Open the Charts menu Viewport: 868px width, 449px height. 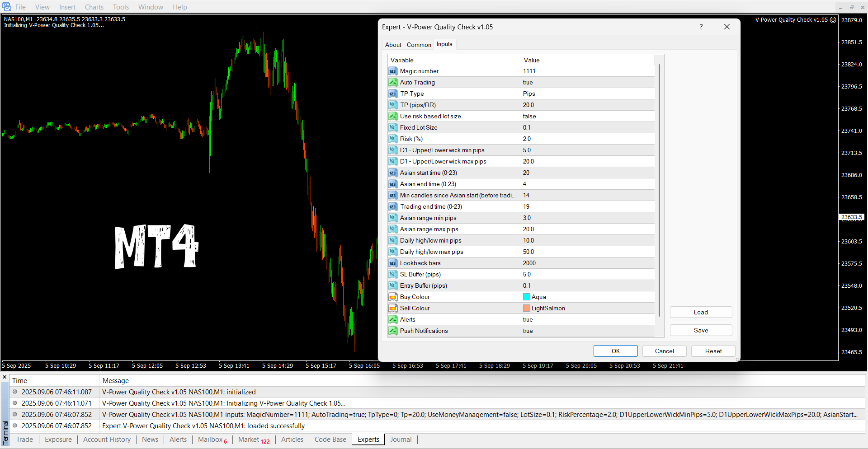[94, 7]
